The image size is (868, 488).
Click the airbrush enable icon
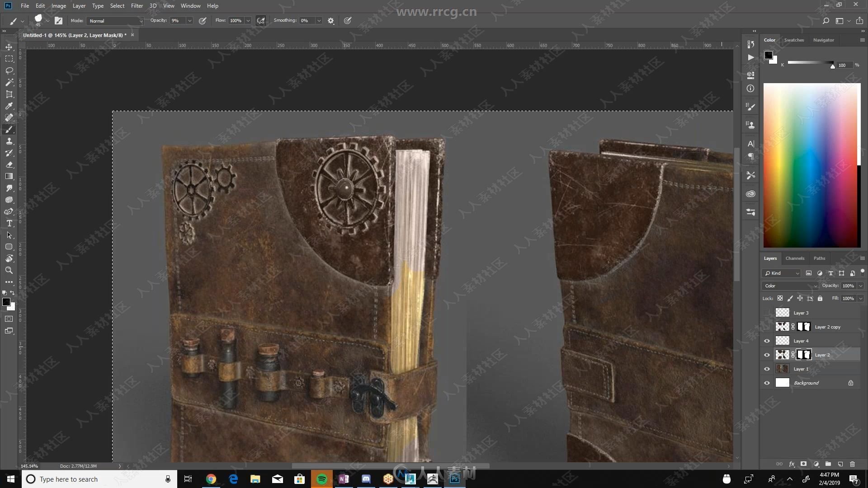click(260, 20)
